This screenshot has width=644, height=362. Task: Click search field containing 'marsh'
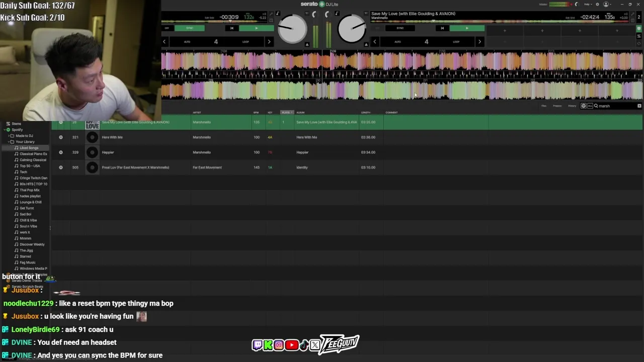coord(616,106)
